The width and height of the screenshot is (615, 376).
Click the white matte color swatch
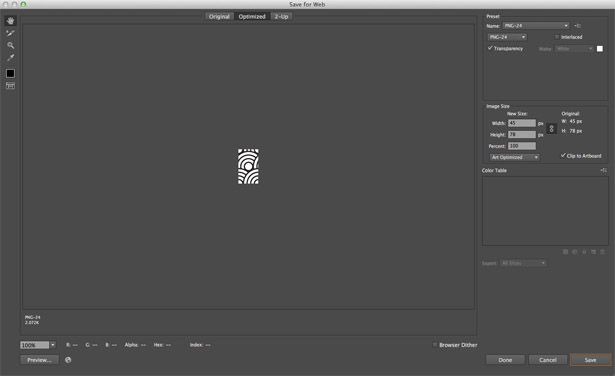pos(600,49)
